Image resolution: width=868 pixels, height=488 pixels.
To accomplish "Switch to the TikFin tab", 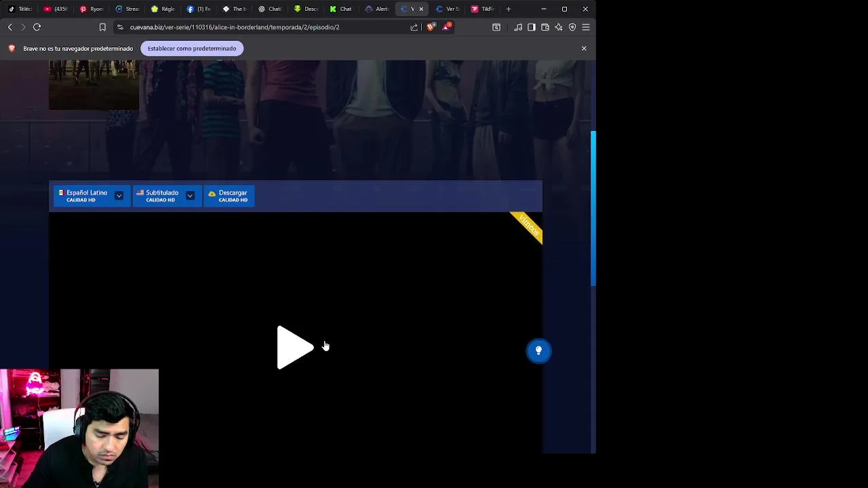I will coord(484,9).
